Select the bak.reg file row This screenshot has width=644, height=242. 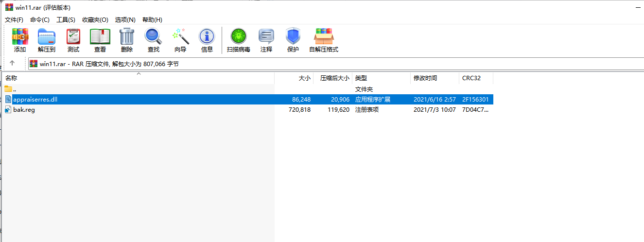point(24,110)
